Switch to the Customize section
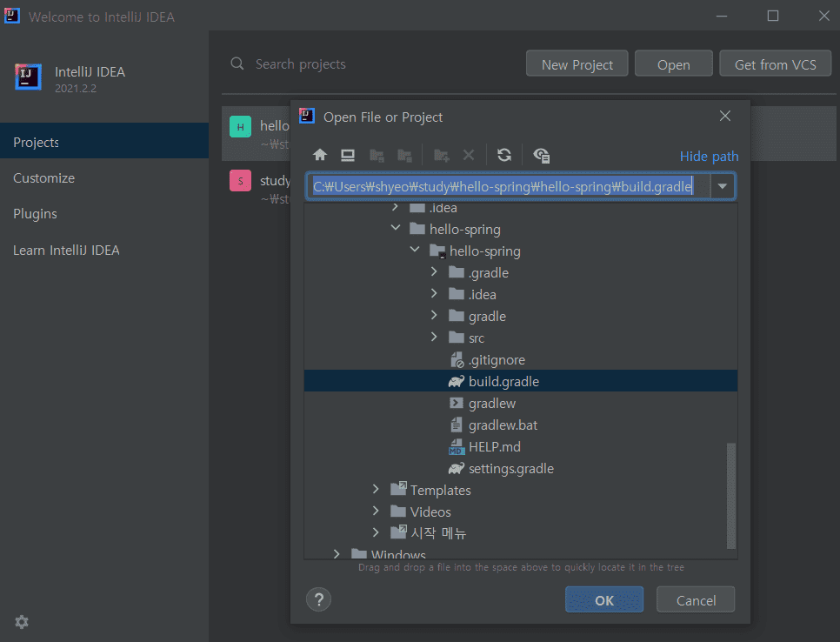Viewport: 840px width, 642px height. click(104, 178)
